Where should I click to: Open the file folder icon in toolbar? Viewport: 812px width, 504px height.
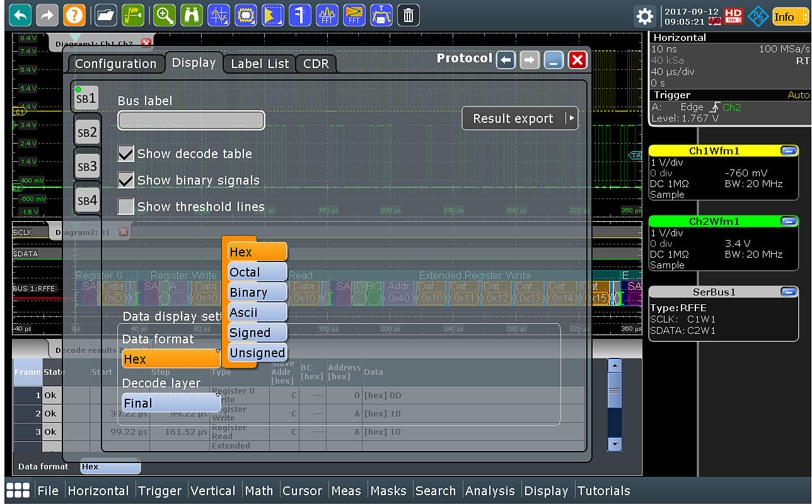click(107, 14)
